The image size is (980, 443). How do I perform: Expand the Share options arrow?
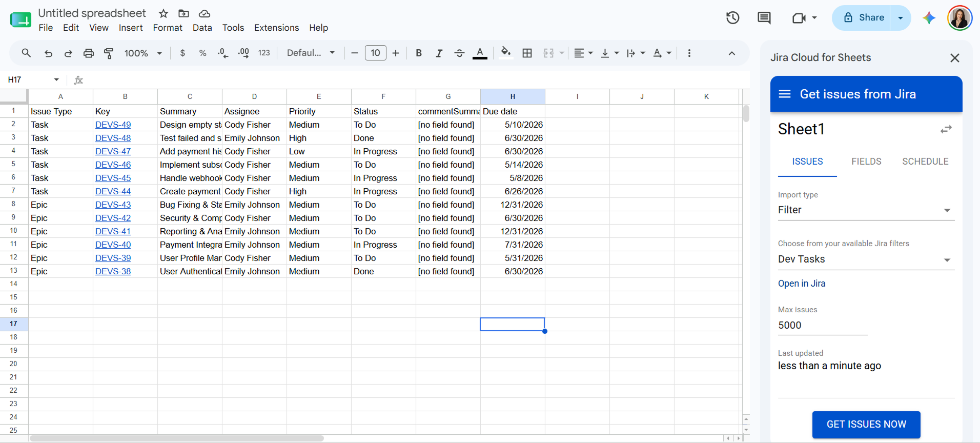pos(901,18)
